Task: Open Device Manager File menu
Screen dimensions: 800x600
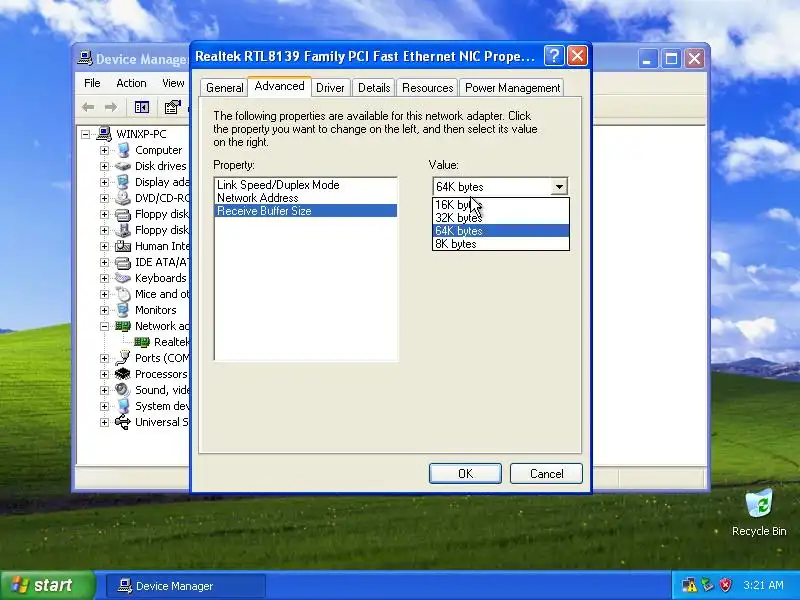Action: [x=92, y=83]
